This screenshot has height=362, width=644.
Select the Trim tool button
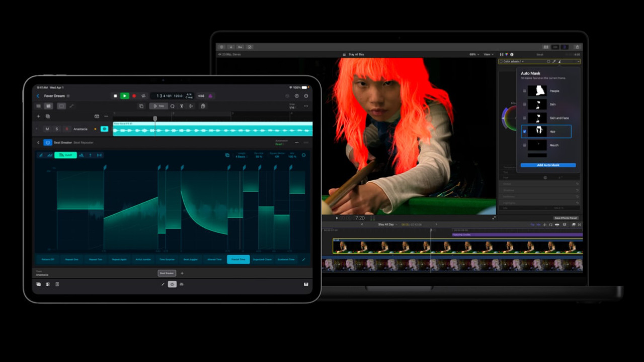pyautogui.click(x=158, y=106)
